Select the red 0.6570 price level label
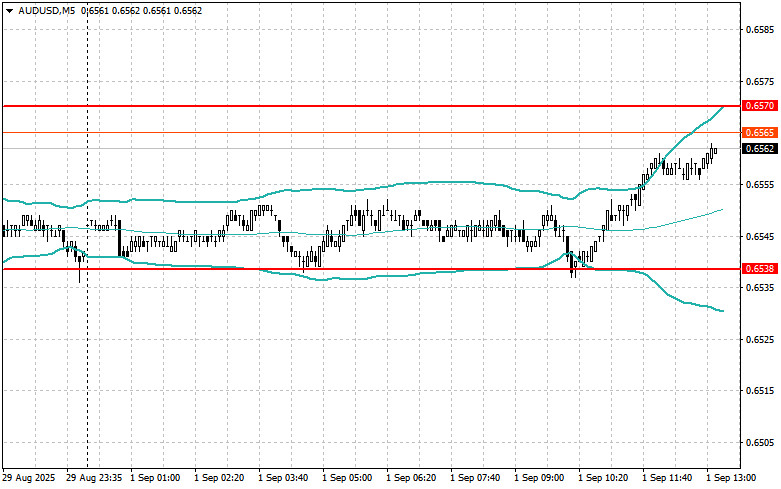Image resolution: width=781 pixels, height=489 pixels. 760,106
